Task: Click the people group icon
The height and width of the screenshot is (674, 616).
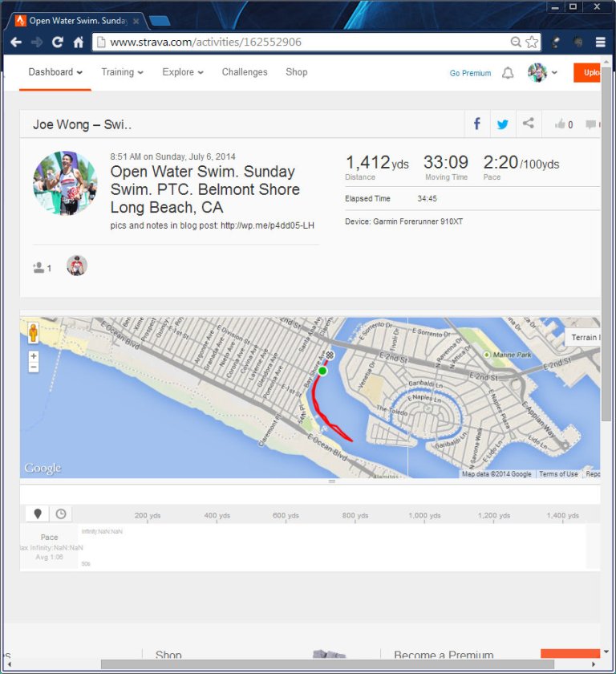Action: [x=38, y=268]
